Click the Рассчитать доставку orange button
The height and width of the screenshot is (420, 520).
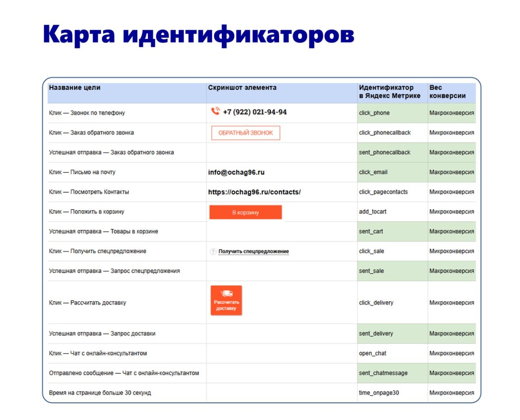click(x=226, y=300)
